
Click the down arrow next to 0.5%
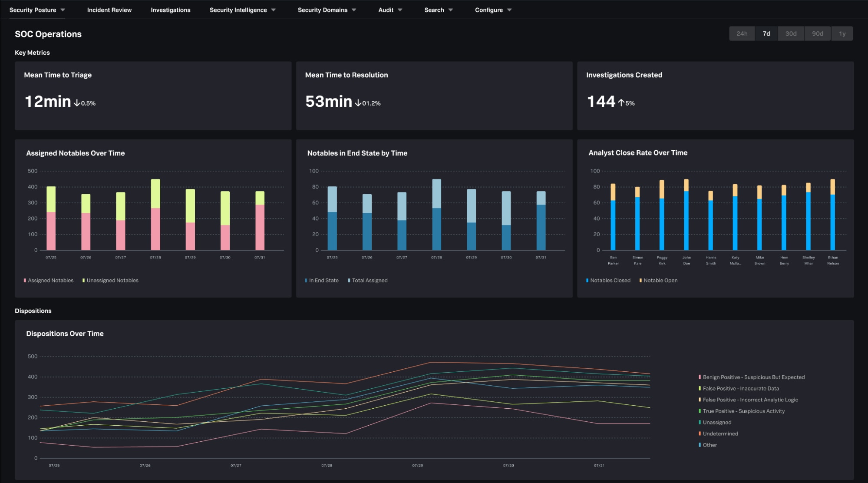77,103
